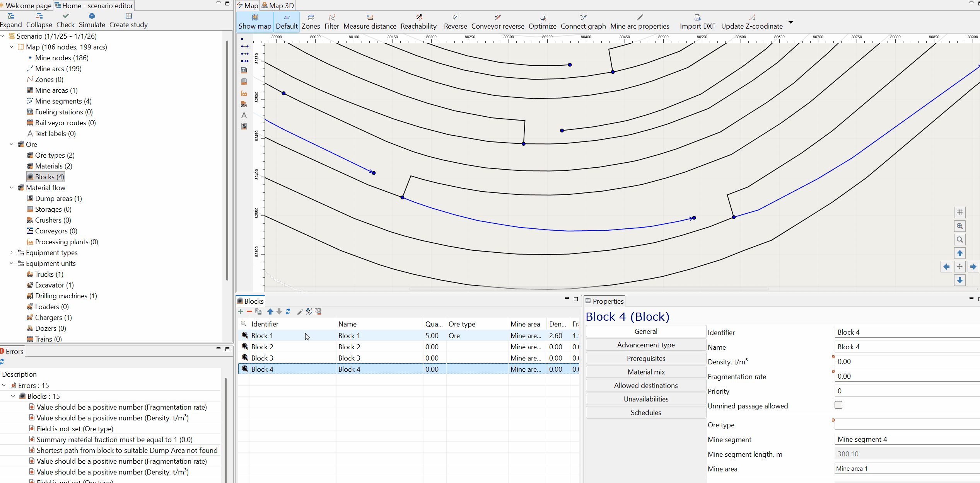Toggle Unmined passage allowed checkbox
This screenshot has height=483, width=980.
(838, 405)
